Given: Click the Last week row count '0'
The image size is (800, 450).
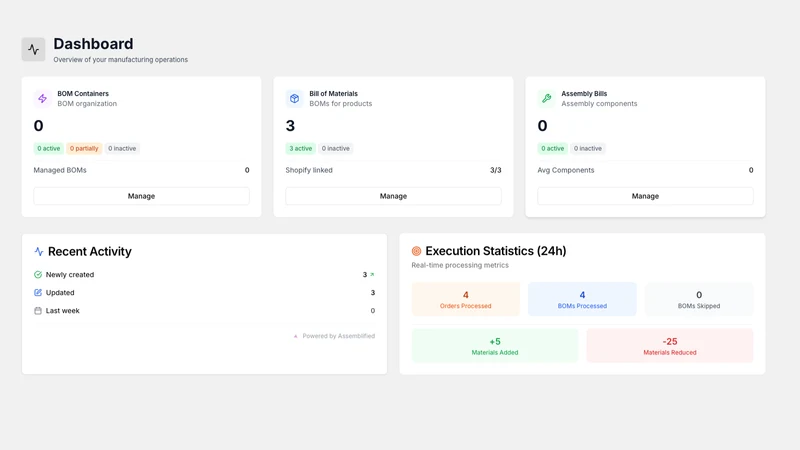Looking at the screenshot, I should [x=372, y=311].
